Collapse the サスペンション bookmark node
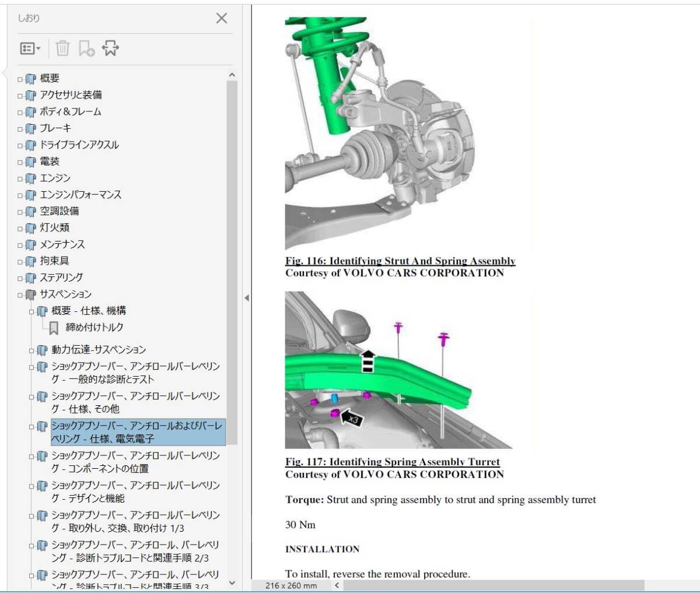Image resolution: width=700 pixels, height=593 pixels. coord(20,295)
